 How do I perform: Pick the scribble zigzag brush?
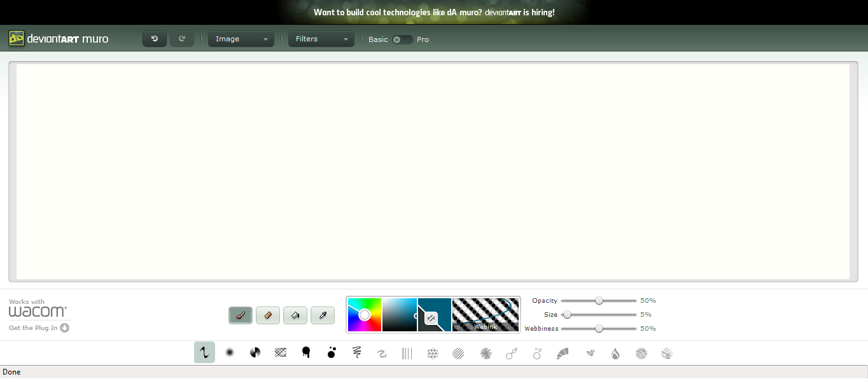click(x=356, y=353)
